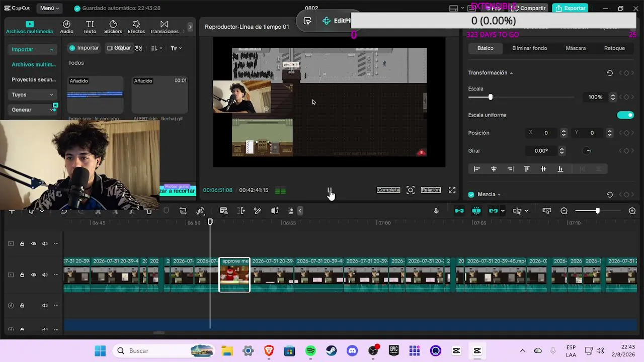This screenshot has height=362, width=644.
Task: Open the Menú dropdown
Action: pyautogui.click(x=50, y=8)
